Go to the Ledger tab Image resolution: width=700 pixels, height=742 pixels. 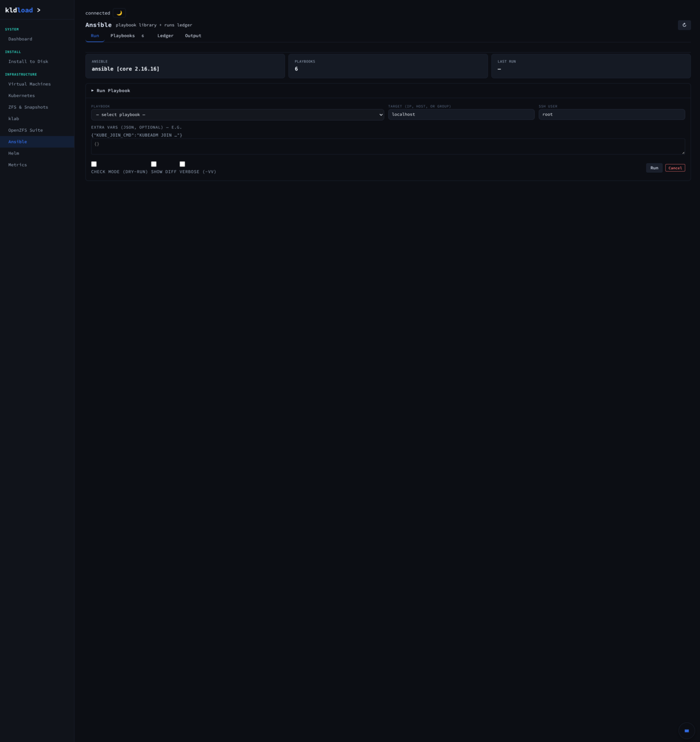coord(165,36)
